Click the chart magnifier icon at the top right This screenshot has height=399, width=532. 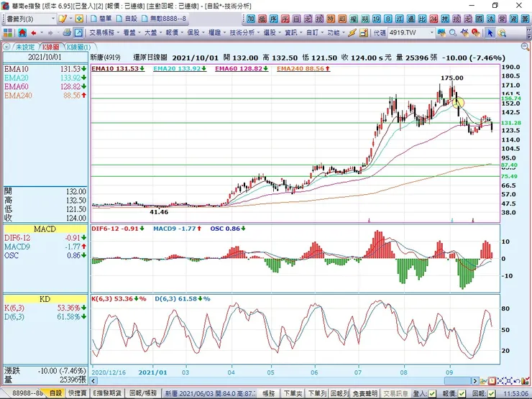(x=525, y=47)
